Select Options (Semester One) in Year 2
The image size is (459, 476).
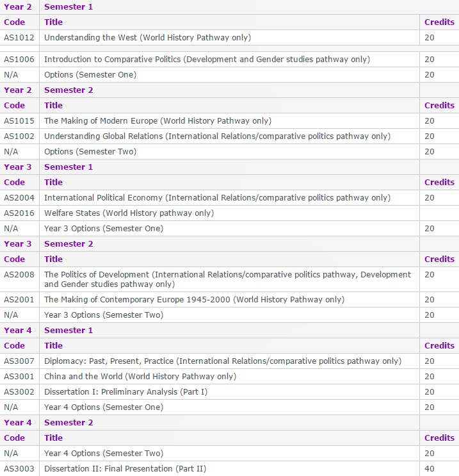(90, 75)
